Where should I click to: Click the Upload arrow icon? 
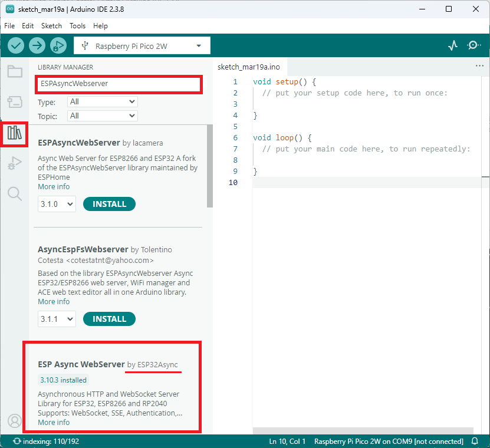pyautogui.click(x=37, y=45)
